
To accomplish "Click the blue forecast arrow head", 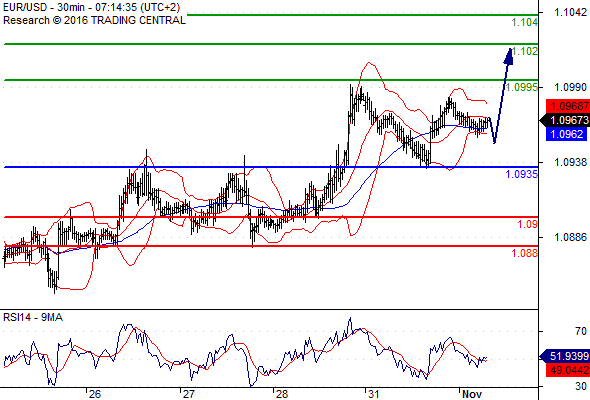I will (509, 56).
